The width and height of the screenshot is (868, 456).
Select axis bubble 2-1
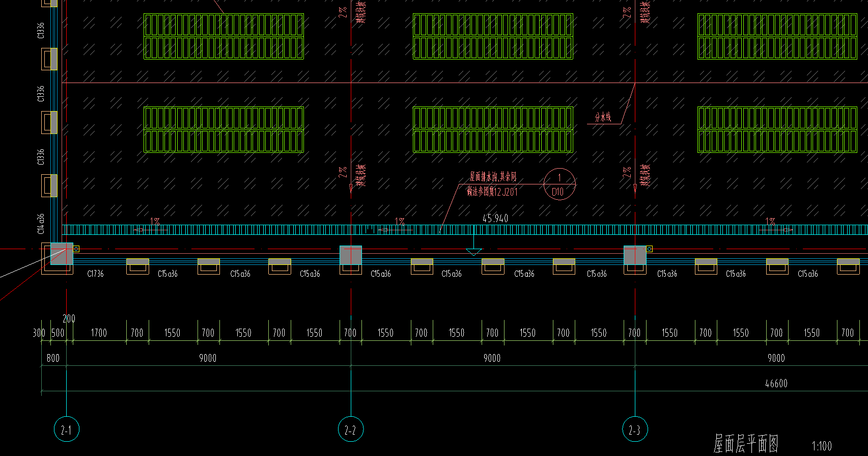(66, 430)
